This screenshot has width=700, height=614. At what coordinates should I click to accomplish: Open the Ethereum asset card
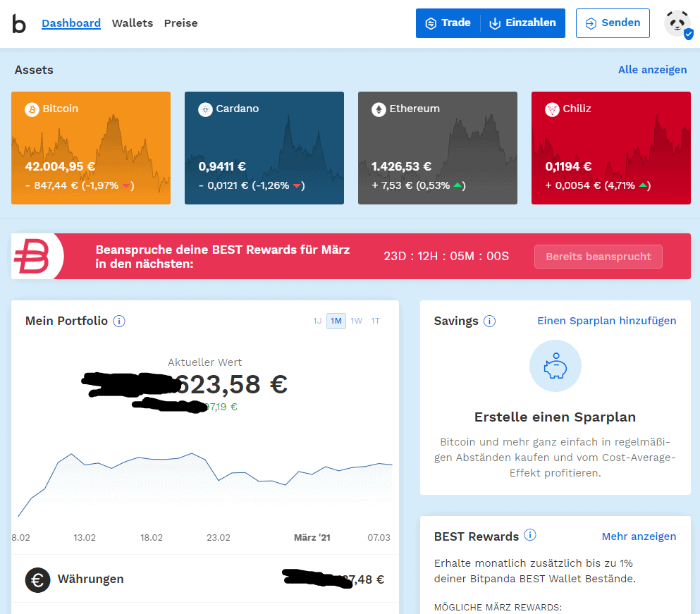tap(438, 148)
